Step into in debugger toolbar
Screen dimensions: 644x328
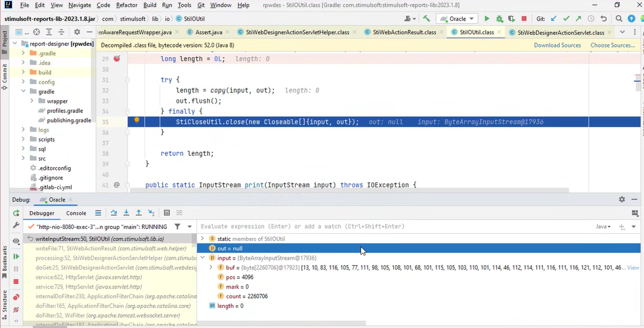point(126,212)
